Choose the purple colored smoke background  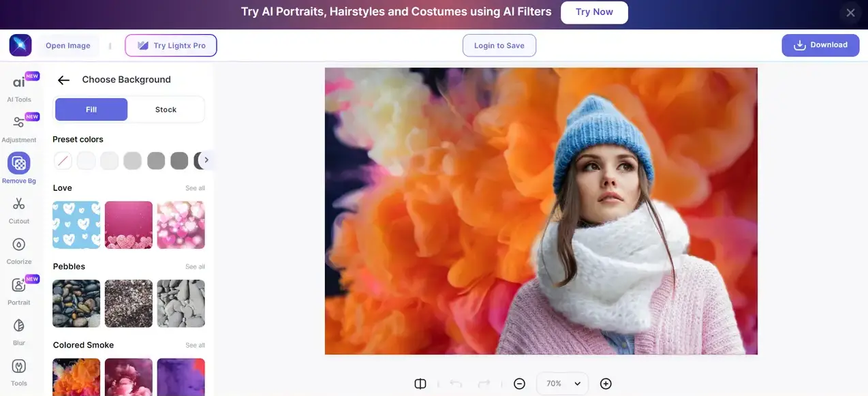(181, 377)
